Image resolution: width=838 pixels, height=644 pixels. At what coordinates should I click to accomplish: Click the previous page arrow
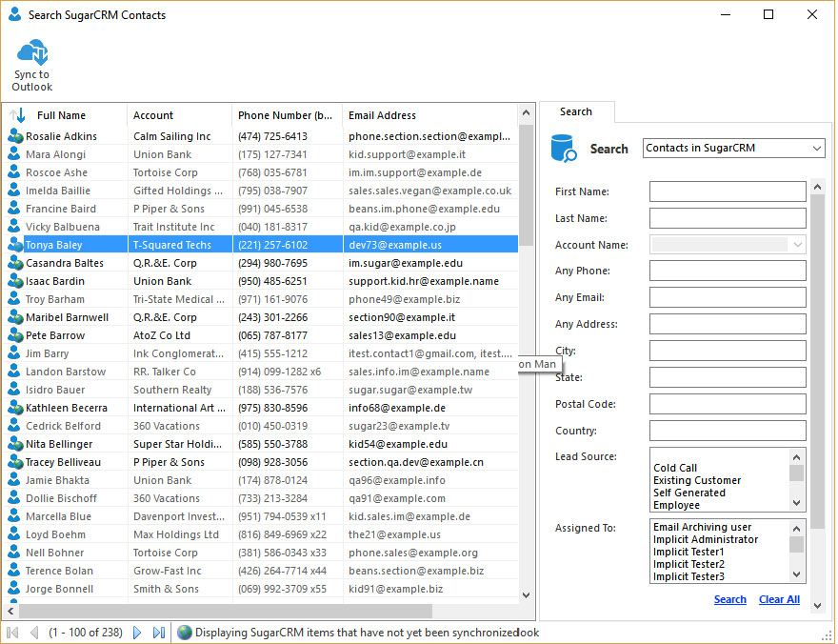coord(34,632)
